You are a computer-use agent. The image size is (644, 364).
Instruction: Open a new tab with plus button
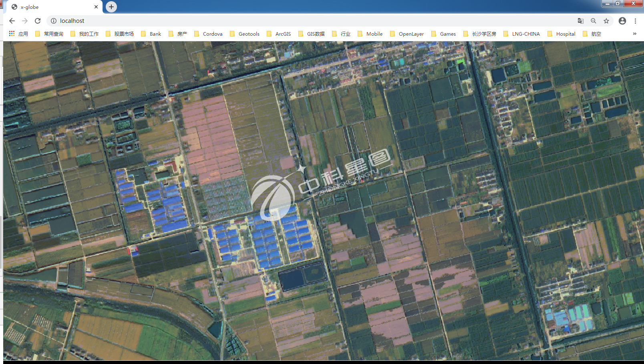click(111, 7)
